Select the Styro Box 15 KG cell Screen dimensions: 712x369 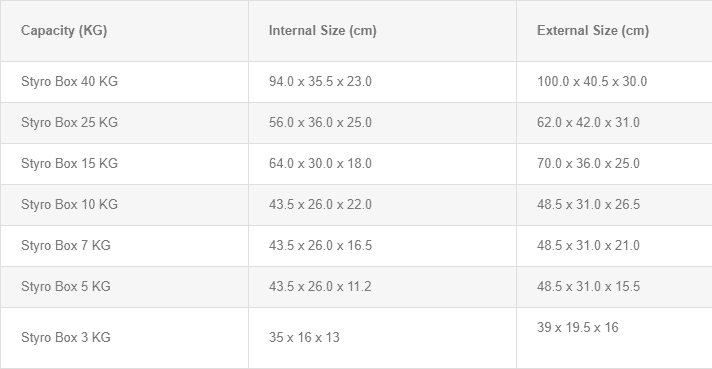point(124,164)
